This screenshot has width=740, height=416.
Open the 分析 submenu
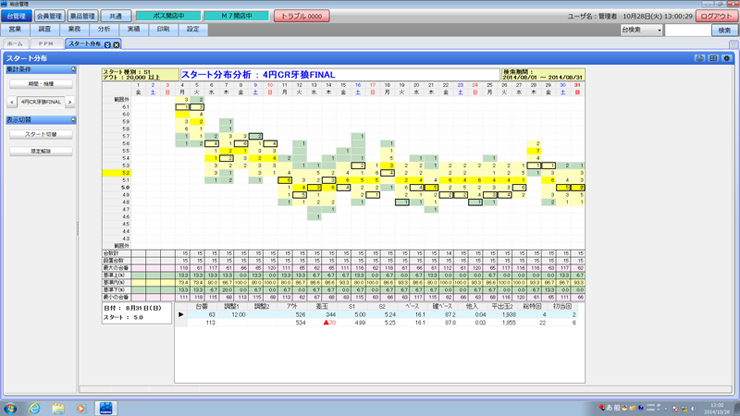(104, 29)
